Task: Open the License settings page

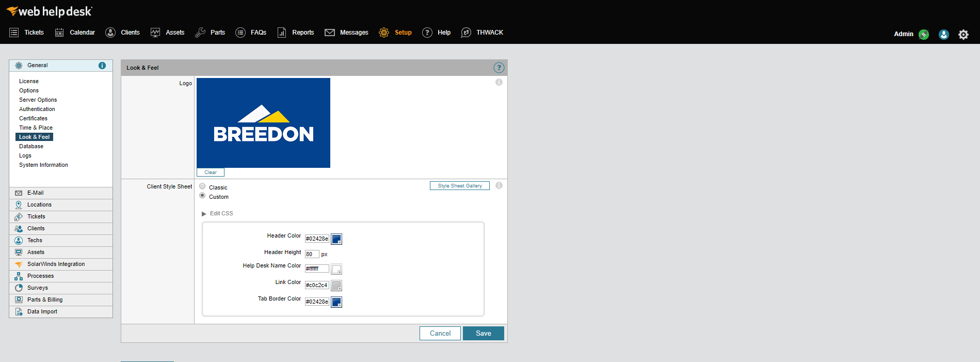Action: pyautogui.click(x=29, y=81)
